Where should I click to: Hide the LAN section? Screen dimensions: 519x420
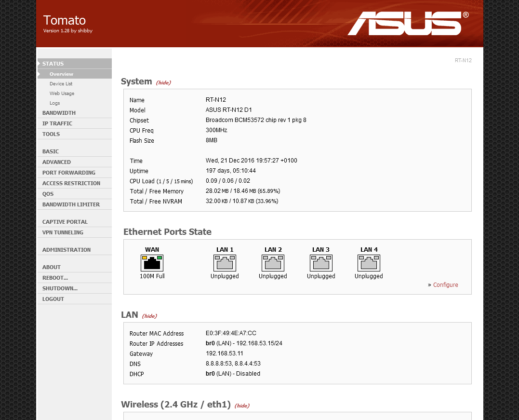[149, 316]
